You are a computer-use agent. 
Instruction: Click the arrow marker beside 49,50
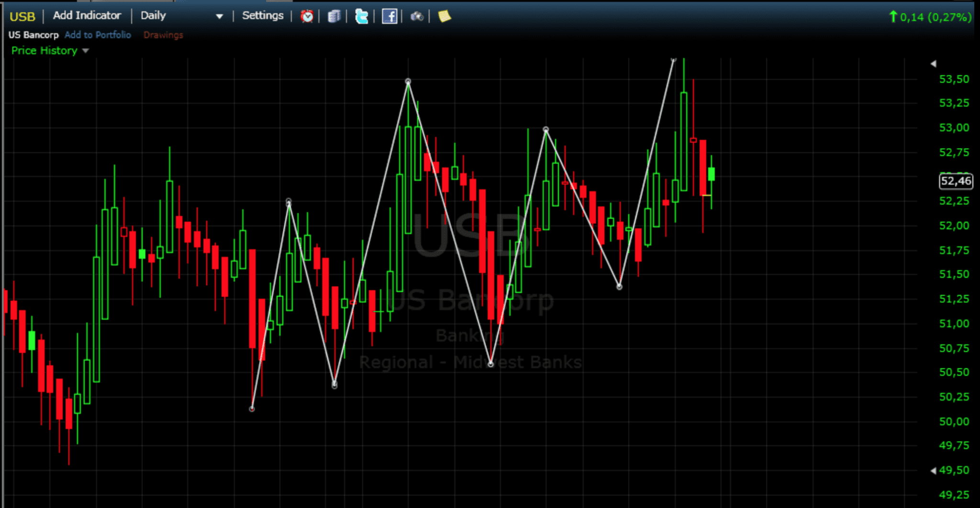click(933, 471)
